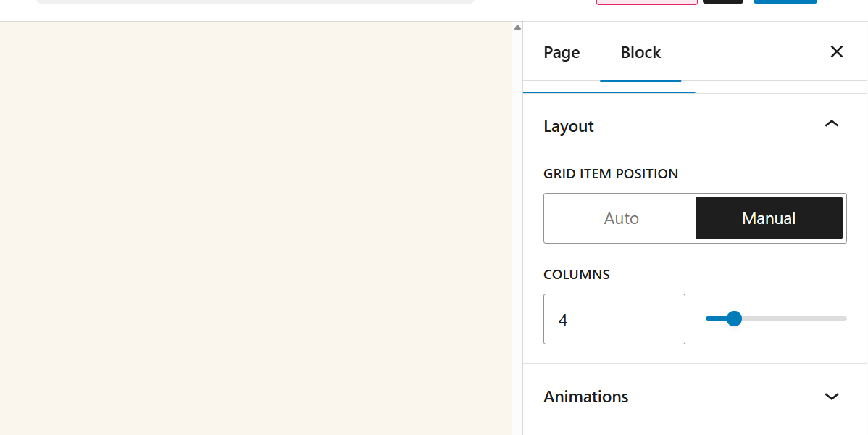Click the Columns number input field
The image size is (868, 435).
[x=614, y=319]
